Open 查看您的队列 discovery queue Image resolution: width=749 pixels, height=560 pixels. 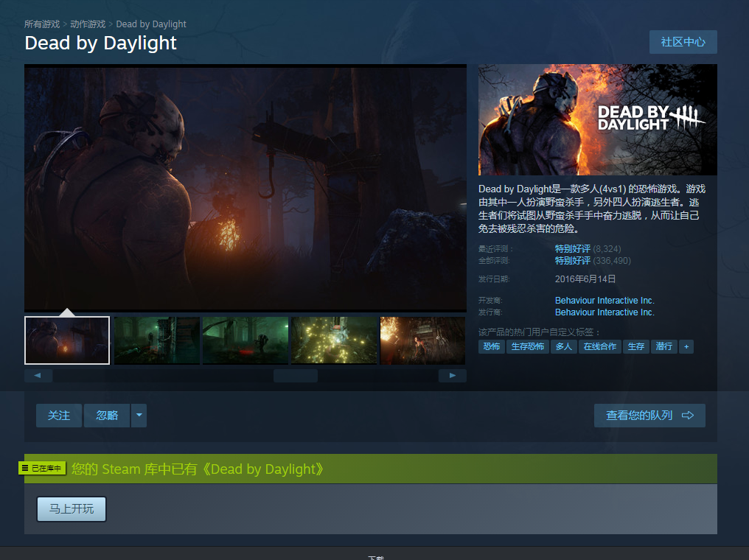point(649,416)
